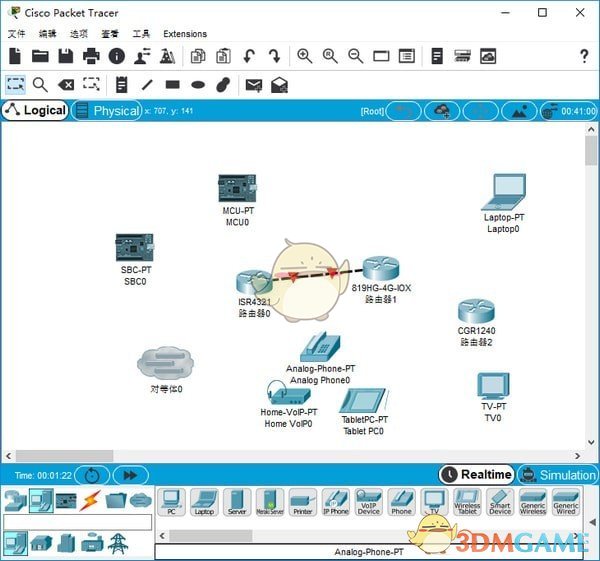600x561 pixels.
Task: Place a Note on workspace
Action: 121,85
